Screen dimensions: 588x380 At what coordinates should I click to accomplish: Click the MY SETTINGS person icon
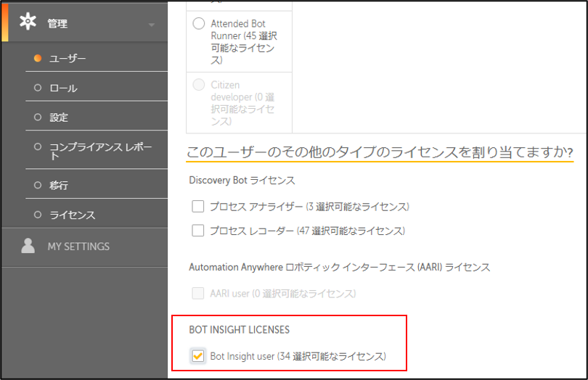click(28, 246)
